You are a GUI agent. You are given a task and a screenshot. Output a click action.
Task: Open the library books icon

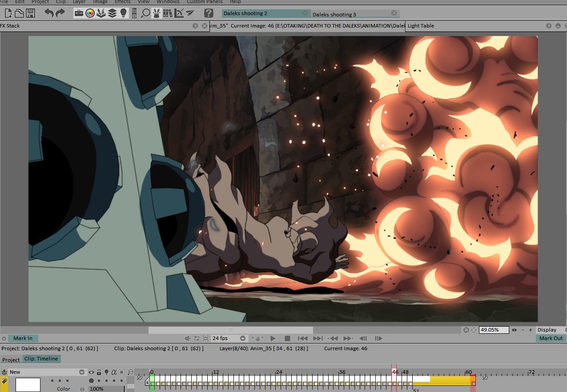tap(168, 13)
